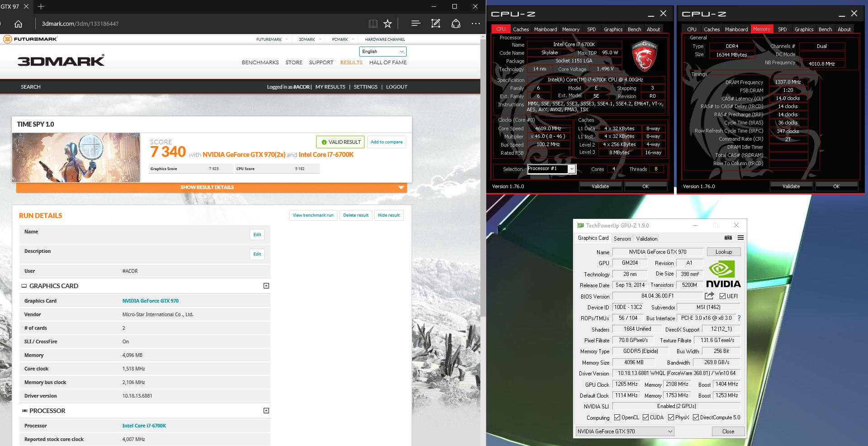Open SPD tab in right CPU-Z window
Viewport: 868px width, 446px height.
(782, 29)
